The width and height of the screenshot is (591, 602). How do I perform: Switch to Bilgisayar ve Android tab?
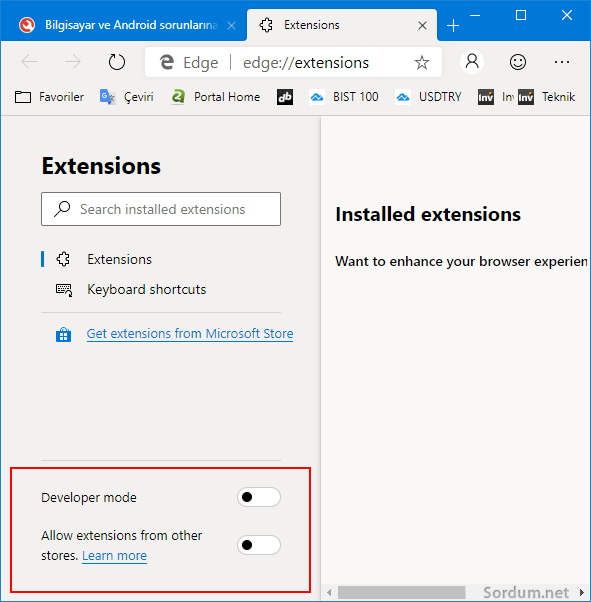click(x=123, y=25)
